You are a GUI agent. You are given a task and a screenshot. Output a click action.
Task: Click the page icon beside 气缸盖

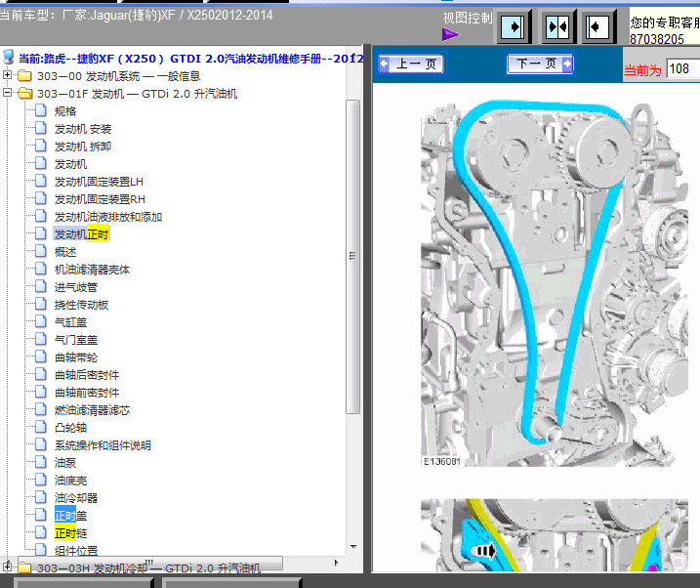41,321
